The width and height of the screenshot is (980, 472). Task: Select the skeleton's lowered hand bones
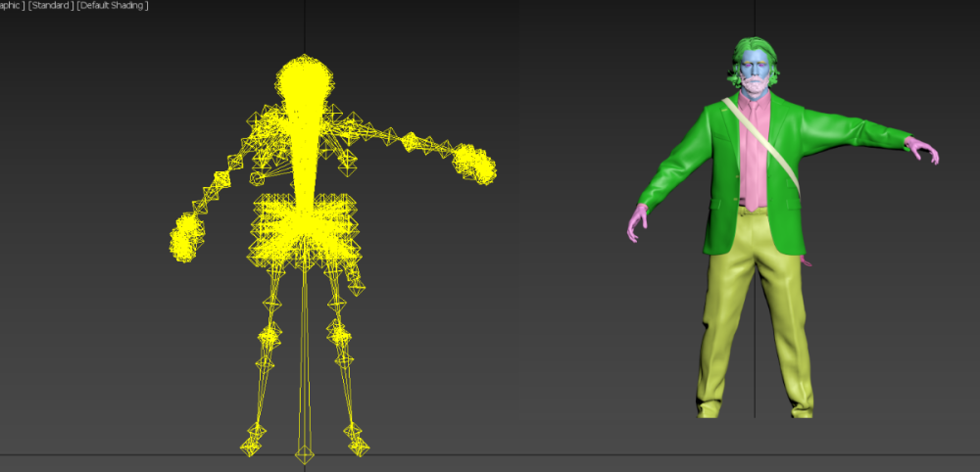pos(186,237)
